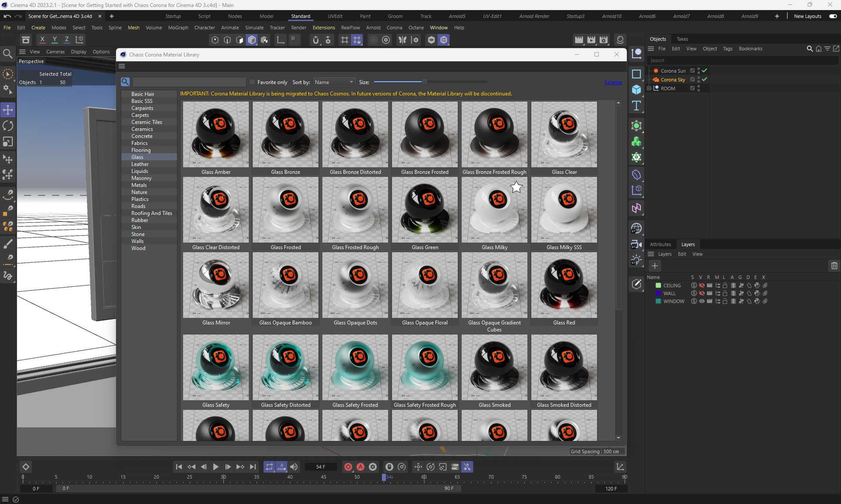
Task: Open the Sort by Name dropdown
Action: [x=334, y=82]
